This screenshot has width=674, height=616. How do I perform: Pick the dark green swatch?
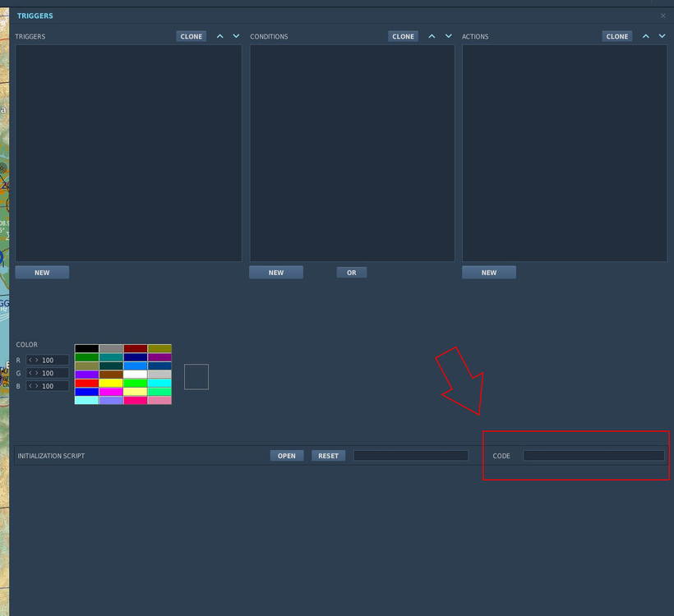click(x=87, y=357)
